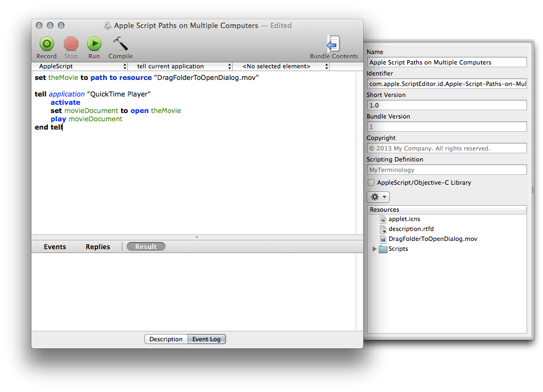Click the green Record button icon
543x392 pixels.
[x=47, y=44]
